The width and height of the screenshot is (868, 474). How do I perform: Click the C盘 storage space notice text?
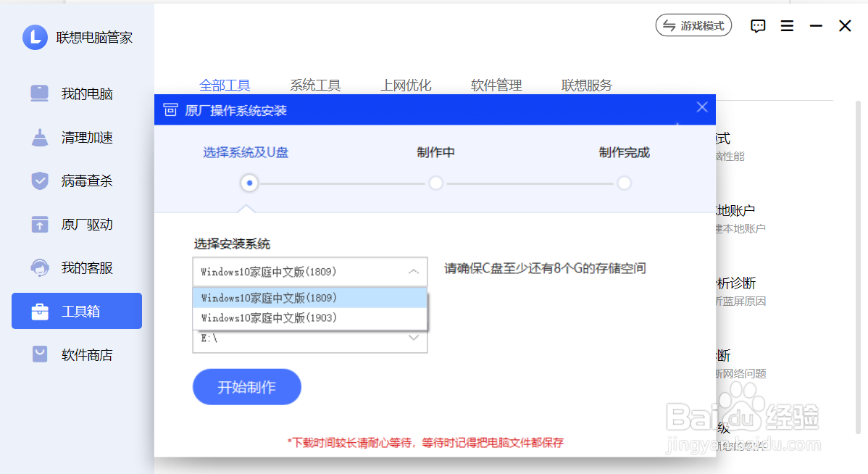tap(546, 269)
